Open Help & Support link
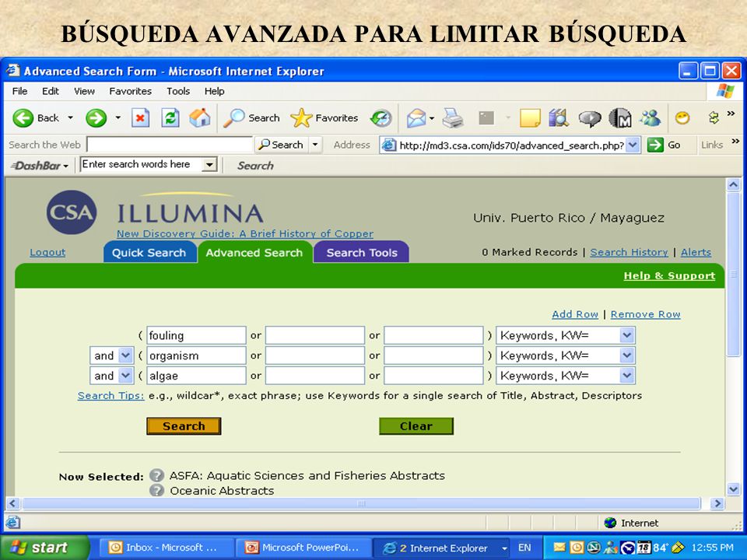Viewport: 747px width, 560px height. tap(669, 275)
